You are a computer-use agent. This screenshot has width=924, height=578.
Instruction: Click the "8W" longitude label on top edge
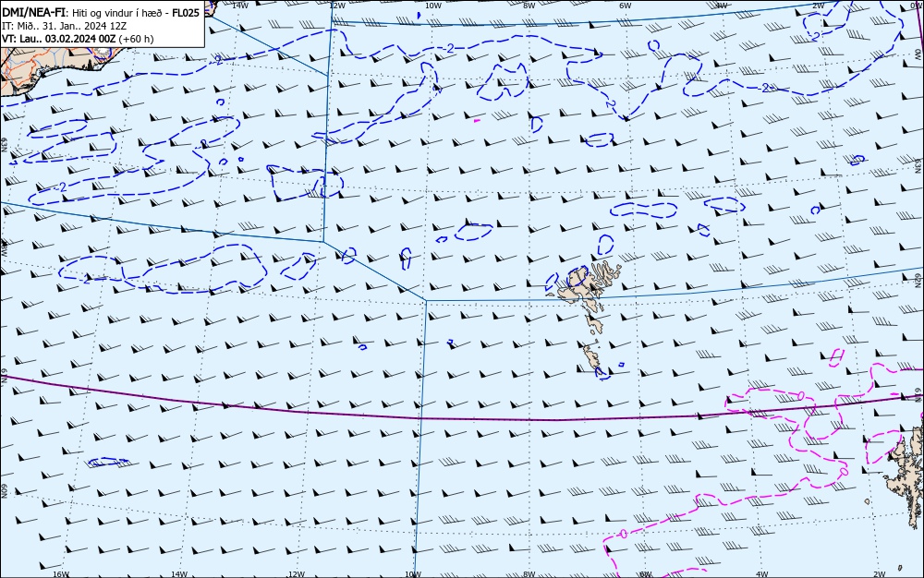529,6
